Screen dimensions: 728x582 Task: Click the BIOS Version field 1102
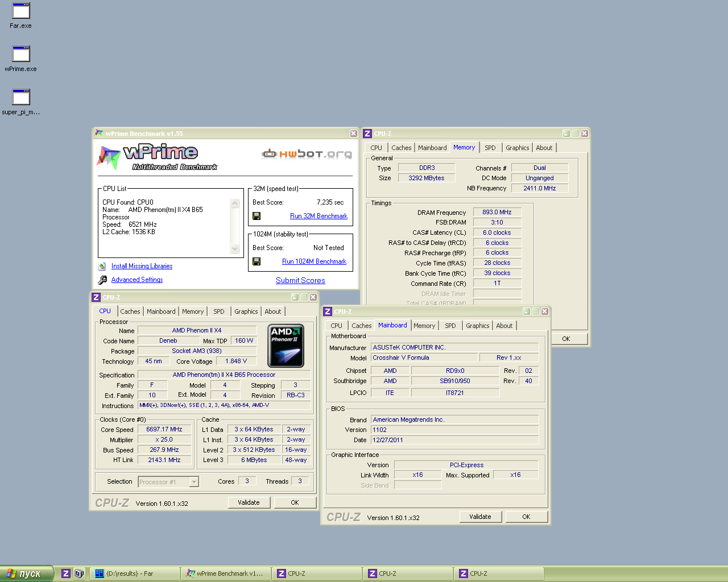click(454, 430)
